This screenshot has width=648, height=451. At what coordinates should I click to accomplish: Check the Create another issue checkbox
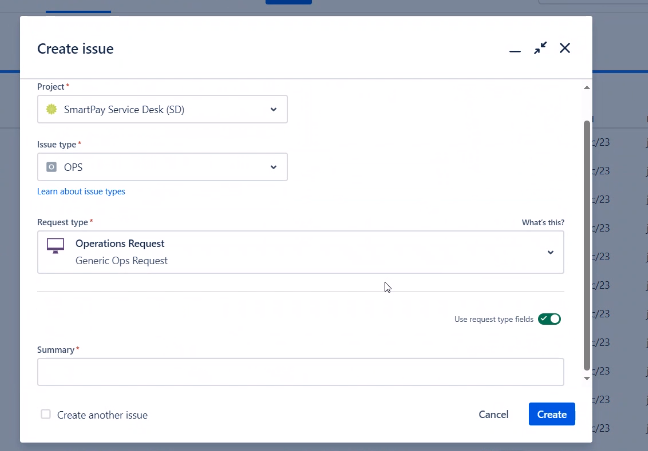pyautogui.click(x=46, y=414)
